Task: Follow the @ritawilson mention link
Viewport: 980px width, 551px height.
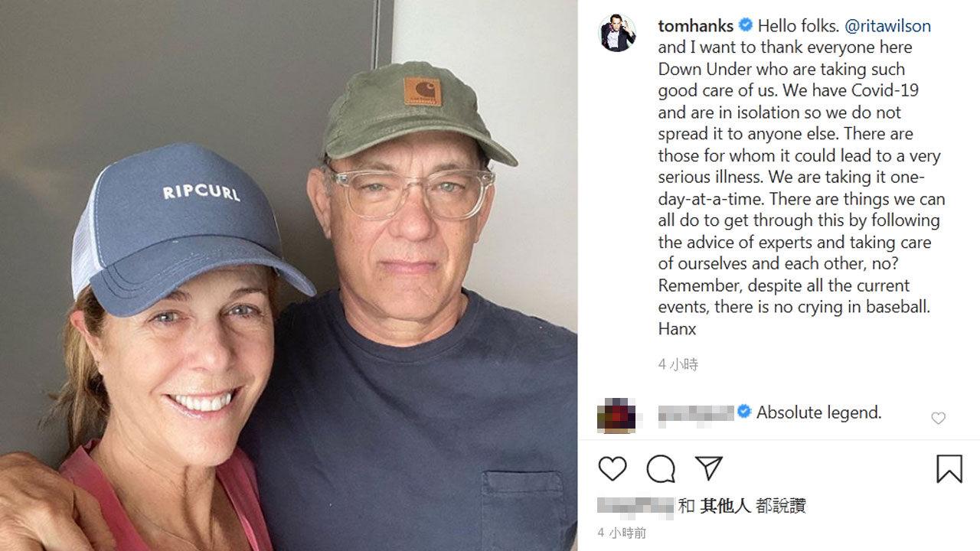Action: point(887,26)
